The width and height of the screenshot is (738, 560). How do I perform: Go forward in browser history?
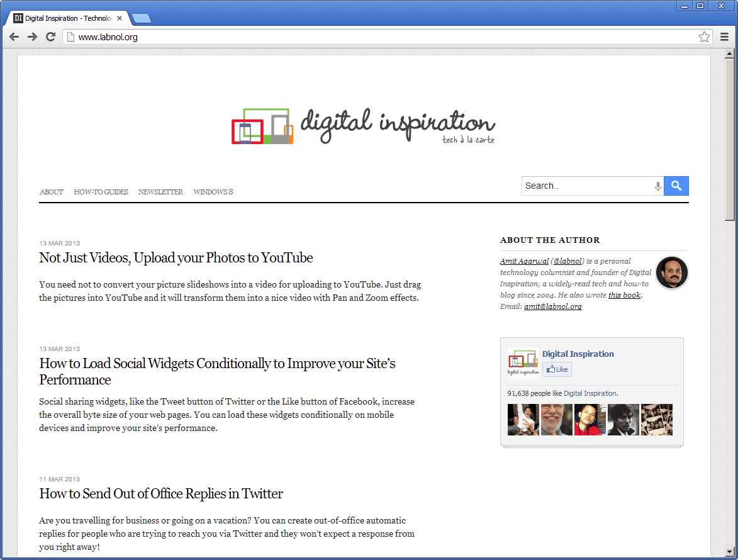coord(32,36)
